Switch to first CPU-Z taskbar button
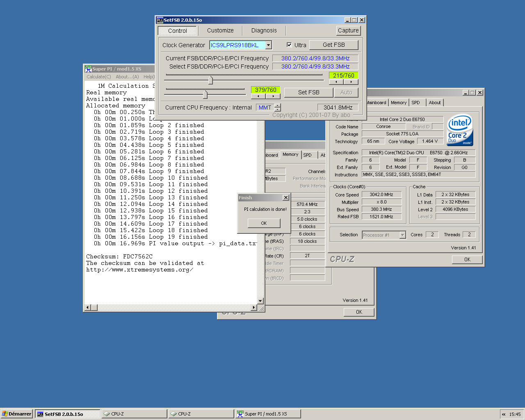 pyautogui.click(x=134, y=414)
